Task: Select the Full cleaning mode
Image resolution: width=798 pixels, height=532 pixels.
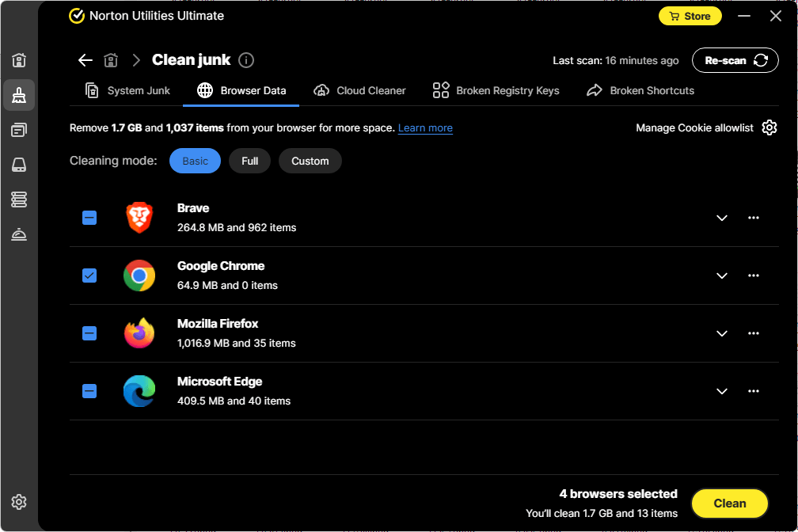Action: tap(249, 161)
